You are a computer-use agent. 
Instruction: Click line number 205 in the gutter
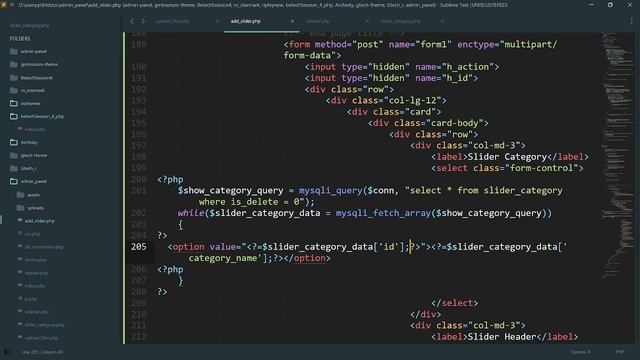pos(139,247)
